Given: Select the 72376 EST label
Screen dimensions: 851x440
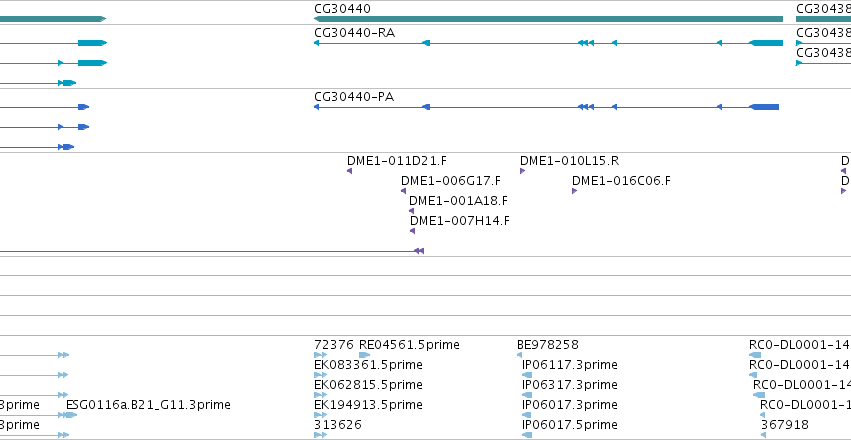Looking at the screenshot, I should tap(334, 345).
